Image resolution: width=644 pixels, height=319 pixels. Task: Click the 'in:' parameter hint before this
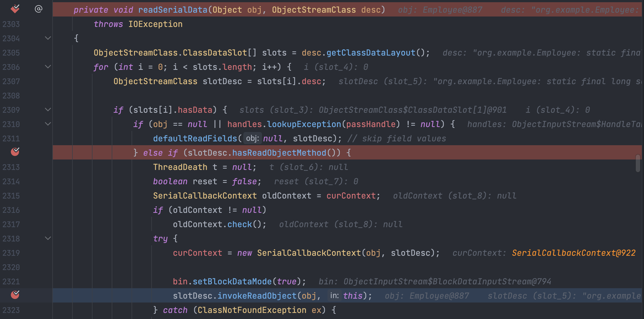334,296
